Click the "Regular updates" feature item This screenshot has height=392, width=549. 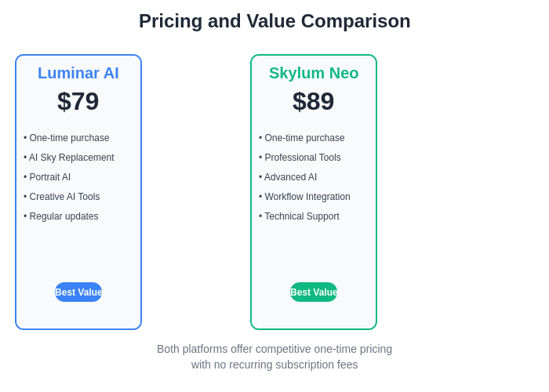point(61,216)
